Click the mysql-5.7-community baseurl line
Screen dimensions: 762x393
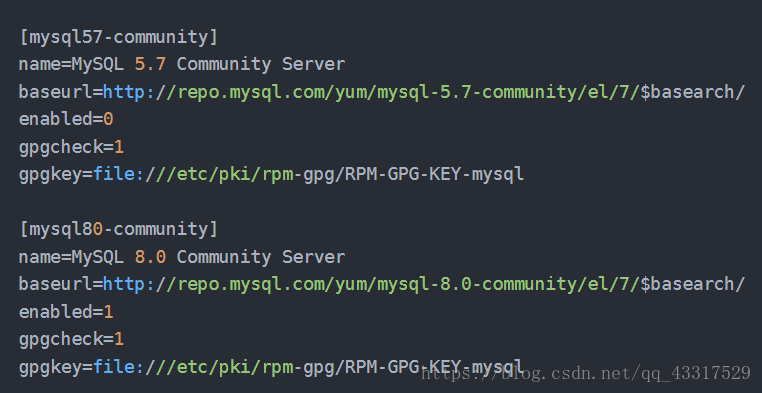point(381,92)
